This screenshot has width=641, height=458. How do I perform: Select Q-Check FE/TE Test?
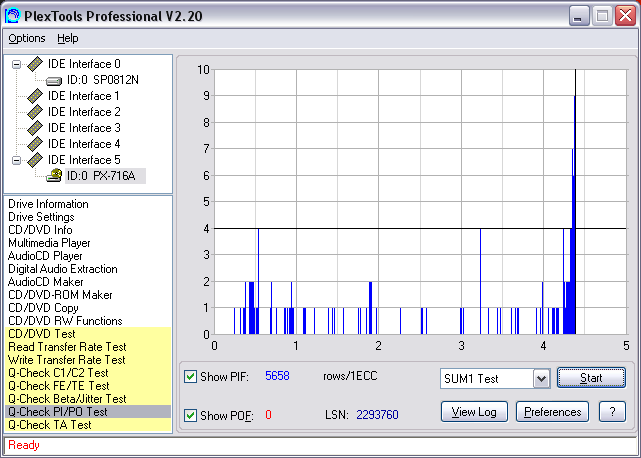click(88, 386)
